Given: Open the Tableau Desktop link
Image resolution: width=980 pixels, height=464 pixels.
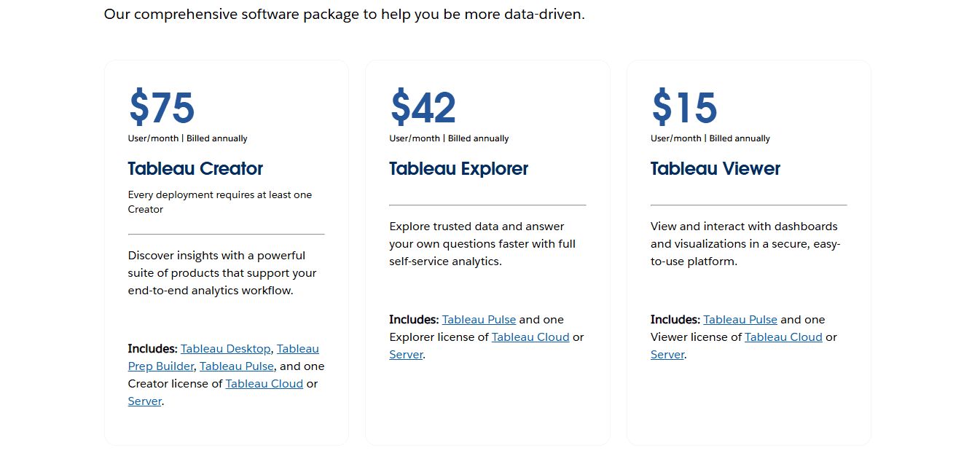Looking at the screenshot, I should tap(225, 348).
